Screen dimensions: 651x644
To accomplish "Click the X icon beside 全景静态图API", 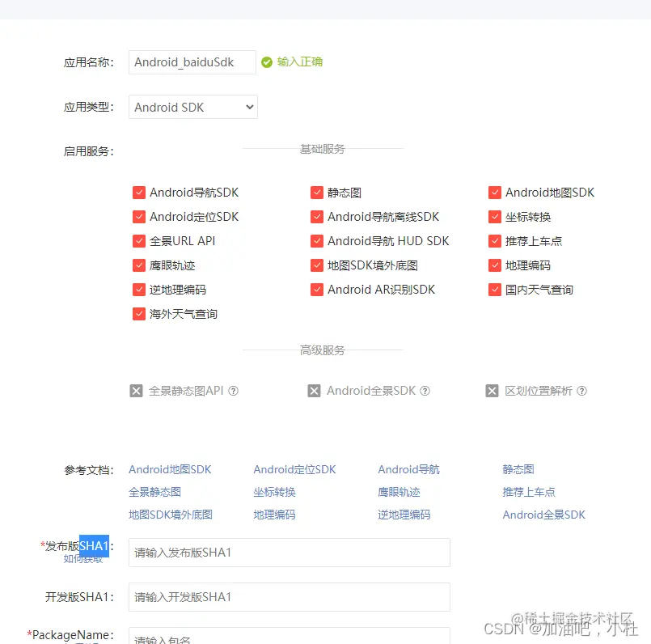I will point(136,391).
